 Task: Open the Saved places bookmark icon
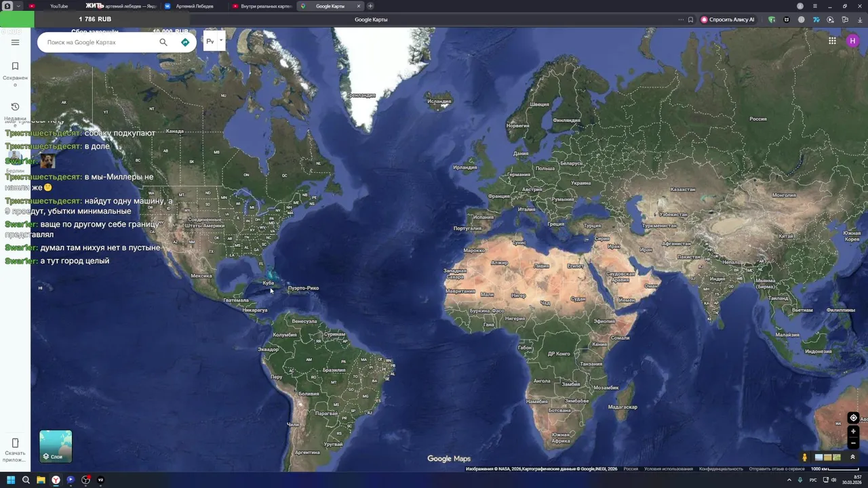pos(15,66)
